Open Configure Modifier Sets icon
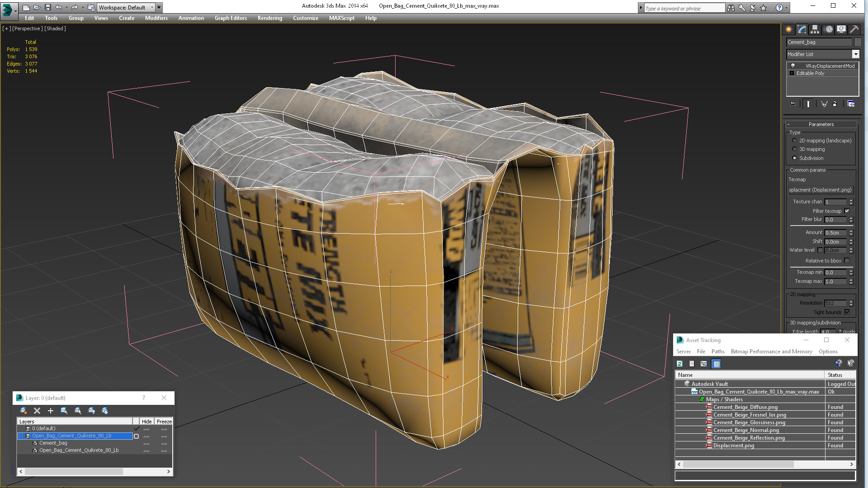 pyautogui.click(x=851, y=104)
